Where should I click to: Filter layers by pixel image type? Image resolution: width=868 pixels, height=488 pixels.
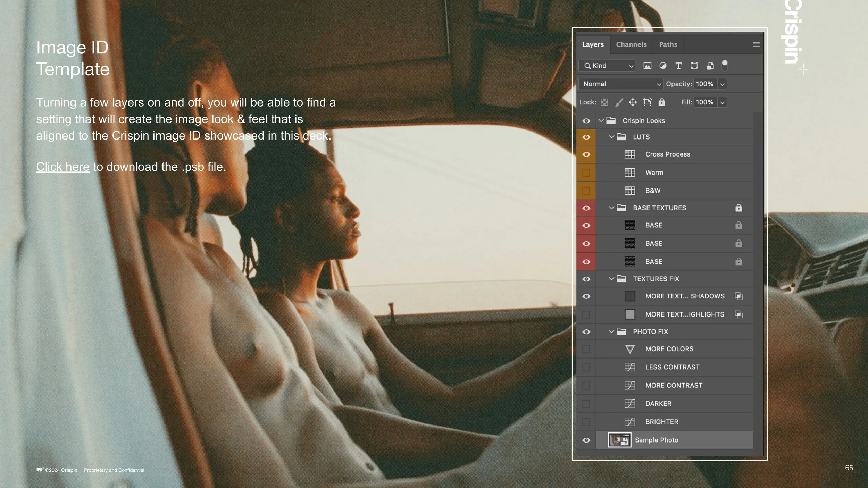(647, 66)
